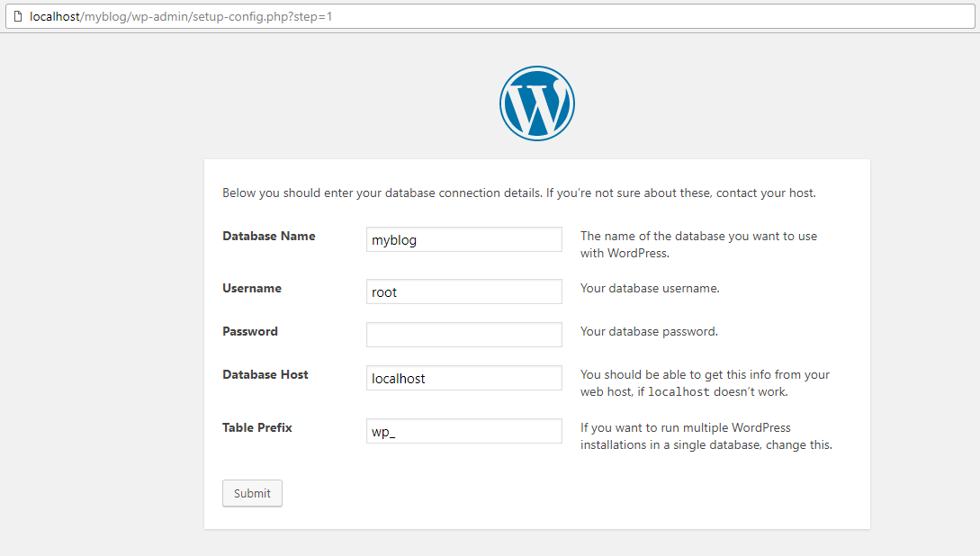Click into the empty Password field
Screen dimensions: 980x556
coord(464,335)
